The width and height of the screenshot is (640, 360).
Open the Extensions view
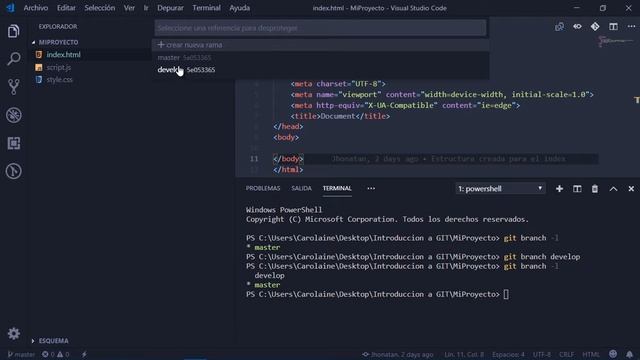click(13, 143)
